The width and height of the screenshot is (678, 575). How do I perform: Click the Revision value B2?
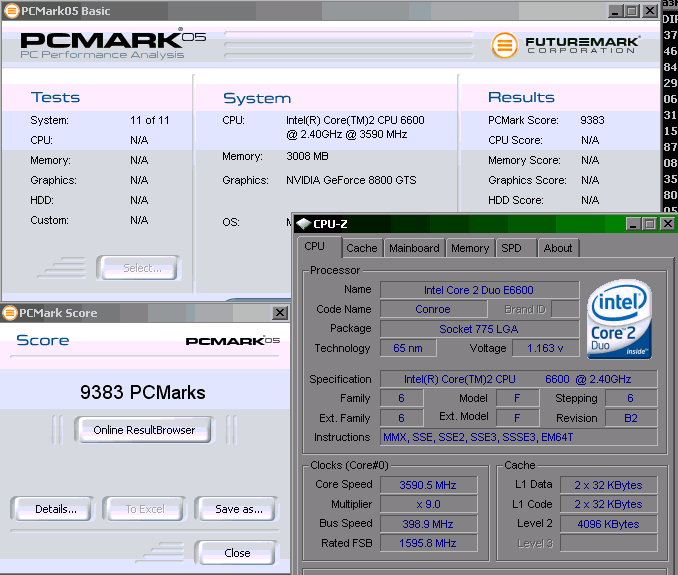631,418
